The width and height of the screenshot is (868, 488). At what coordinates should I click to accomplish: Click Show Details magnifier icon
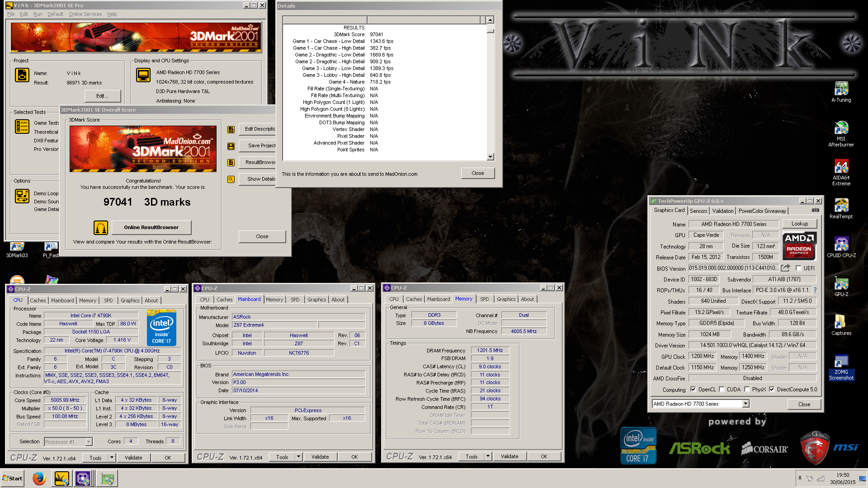point(231,179)
